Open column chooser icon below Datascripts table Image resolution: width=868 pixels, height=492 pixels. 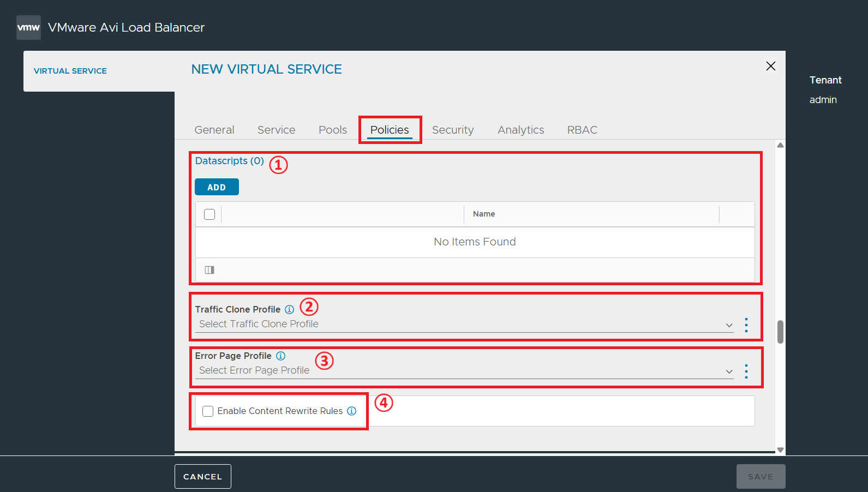(x=209, y=270)
